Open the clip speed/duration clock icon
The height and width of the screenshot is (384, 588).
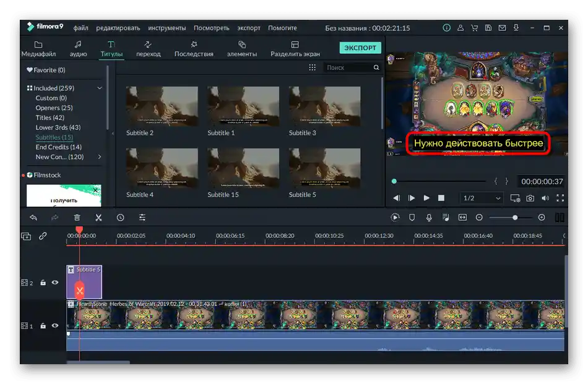point(120,218)
